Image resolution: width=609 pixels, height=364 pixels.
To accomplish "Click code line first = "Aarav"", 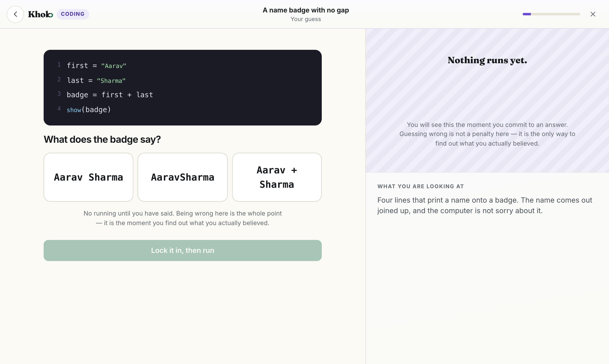I will coord(97,66).
